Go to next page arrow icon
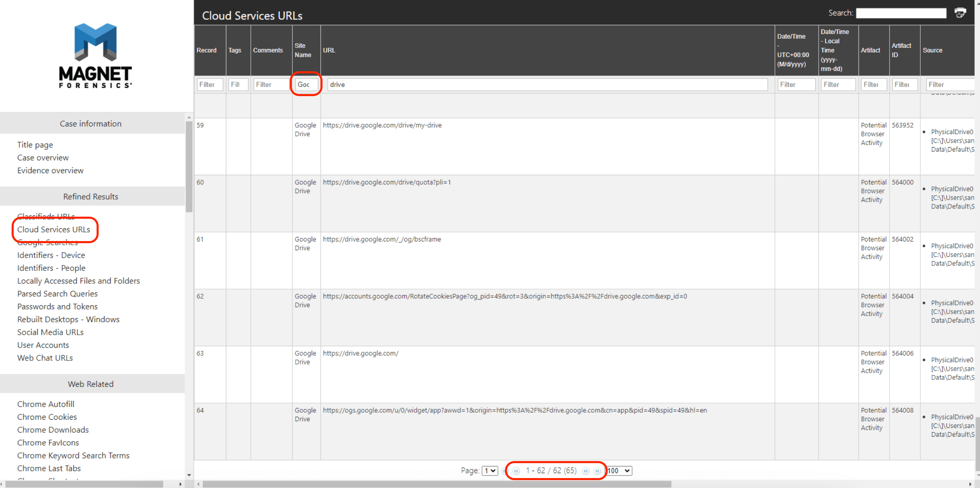 click(x=585, y=471)
